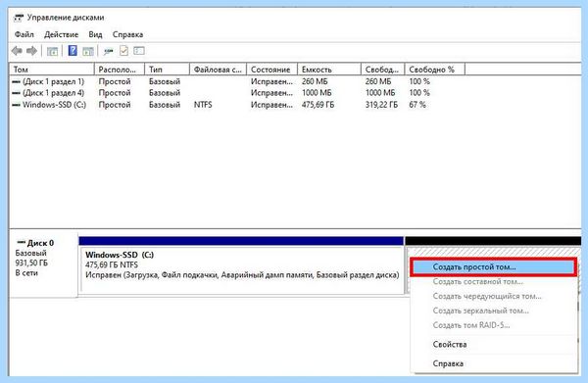Toggle the action pane toolbar icon
The width and height of the screenshot is (588, 383).
point(88,51)
